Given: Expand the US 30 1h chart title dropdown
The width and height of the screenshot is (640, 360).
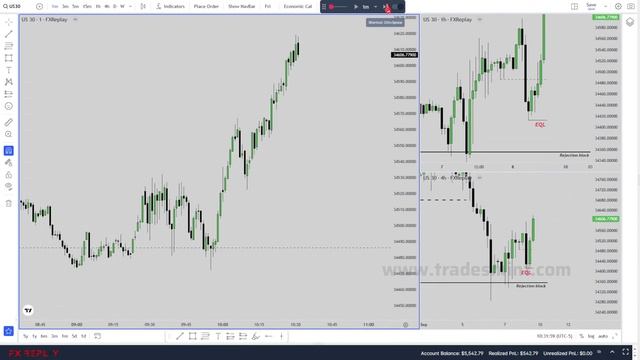Looking at the screenshot, I should (480, 19).
